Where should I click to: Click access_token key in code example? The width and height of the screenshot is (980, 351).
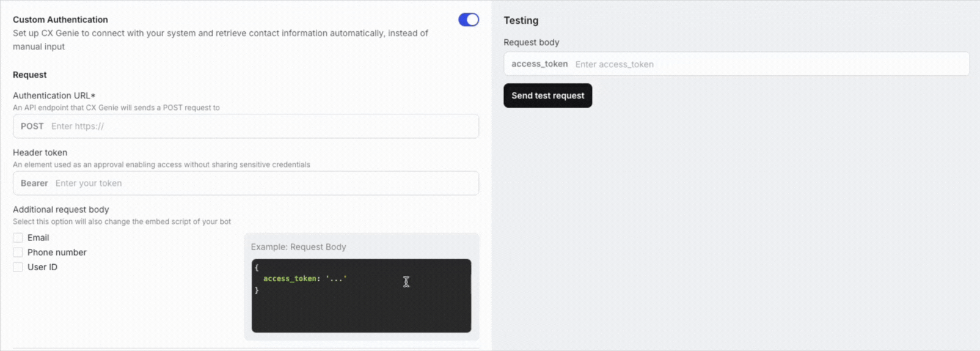[290, 279]
